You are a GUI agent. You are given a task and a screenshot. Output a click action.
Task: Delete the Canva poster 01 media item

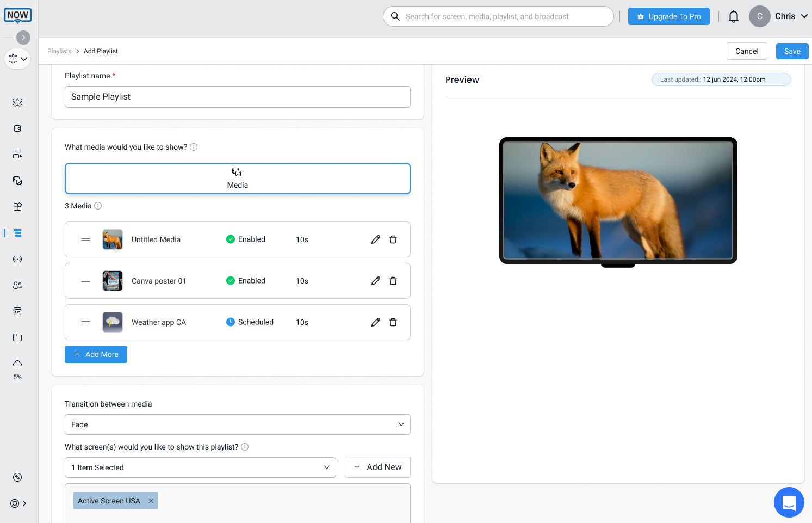(x=393, y=280)
